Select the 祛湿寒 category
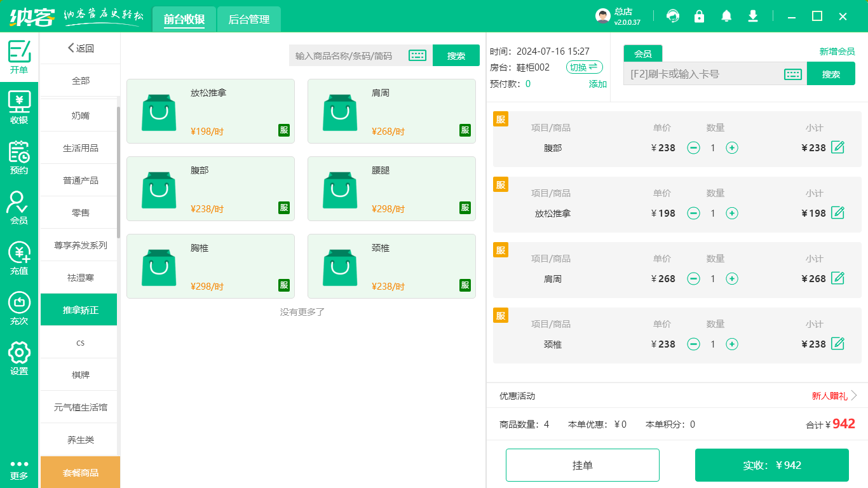This screenshot has height=488, width=868. [x=80, y=278]
